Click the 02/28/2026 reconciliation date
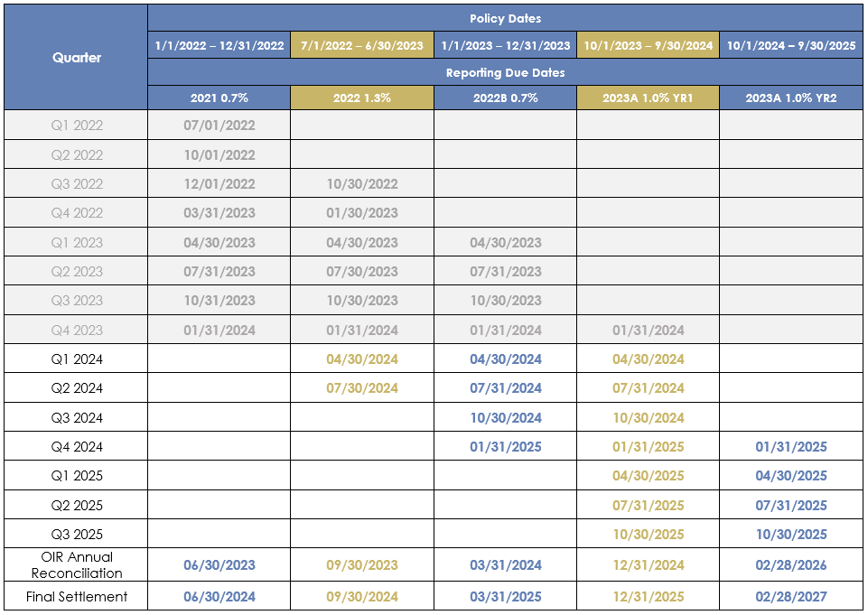This screenshot has width=868, height=615. (791, 564)
